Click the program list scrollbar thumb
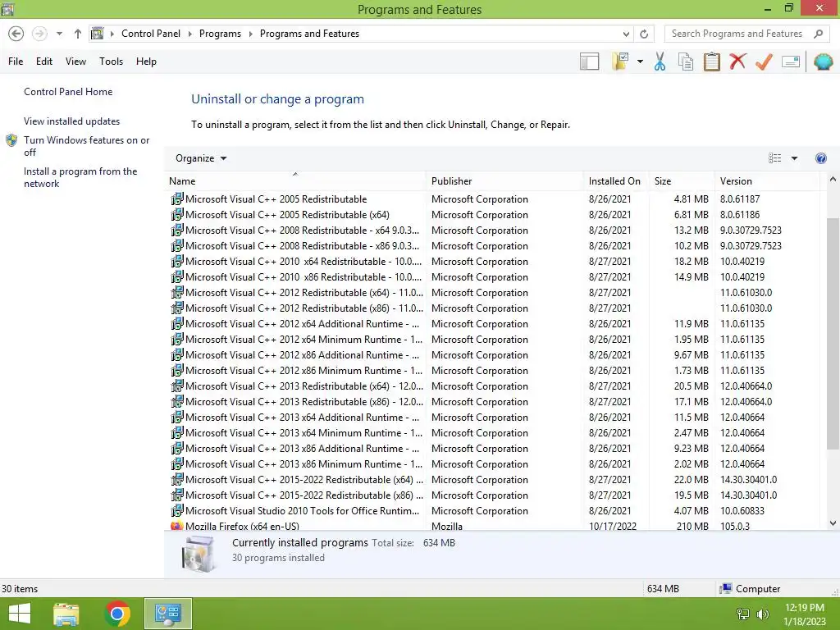 [x=833, y=333]
